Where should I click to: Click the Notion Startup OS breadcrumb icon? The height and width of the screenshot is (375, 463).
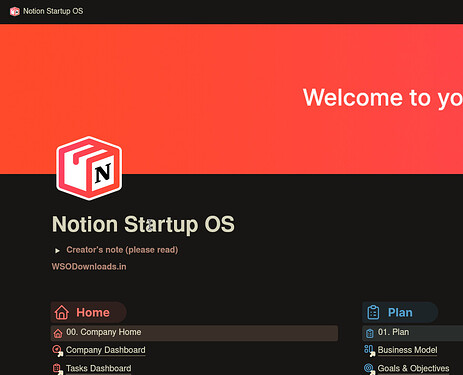coord(14,11)
